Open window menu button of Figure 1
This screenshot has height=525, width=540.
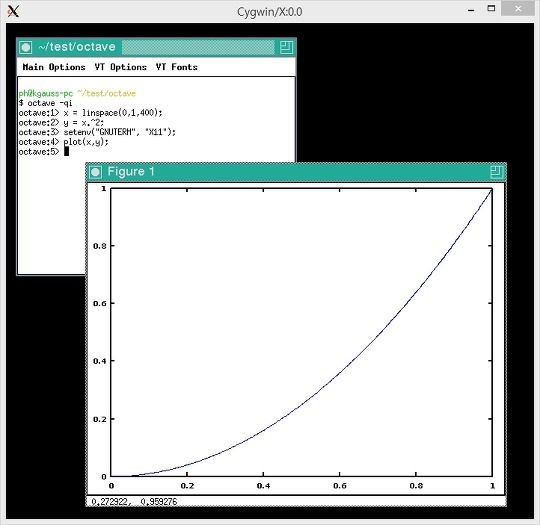click(95, 172)
